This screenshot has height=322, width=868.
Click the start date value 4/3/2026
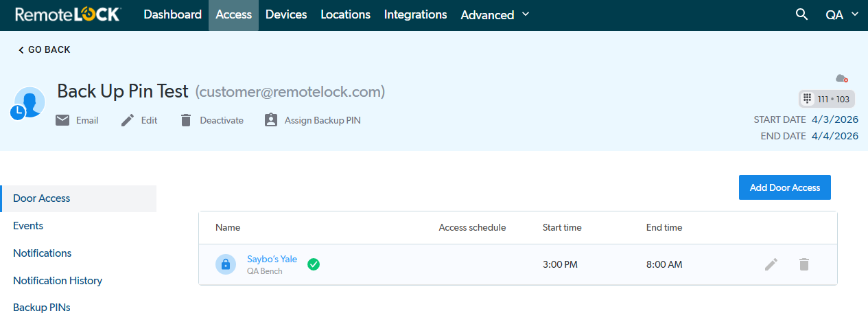coord(835,119)
